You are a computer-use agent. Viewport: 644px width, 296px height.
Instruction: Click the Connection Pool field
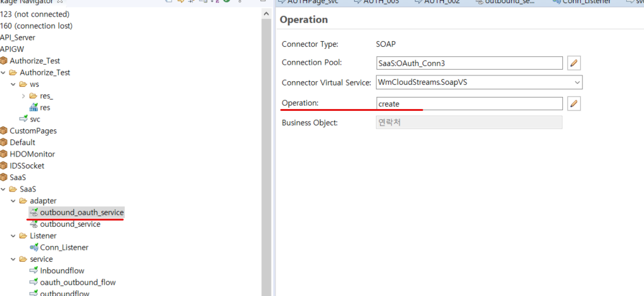point(469,63)
